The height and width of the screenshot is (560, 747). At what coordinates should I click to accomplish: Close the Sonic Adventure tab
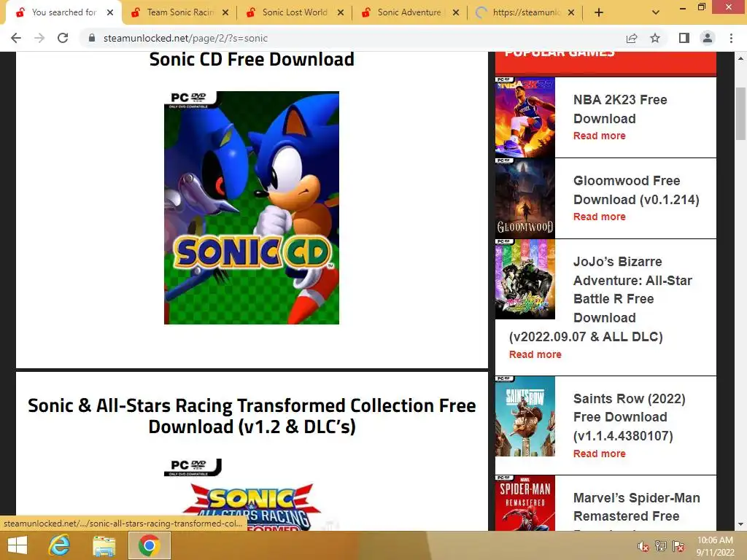456,12
